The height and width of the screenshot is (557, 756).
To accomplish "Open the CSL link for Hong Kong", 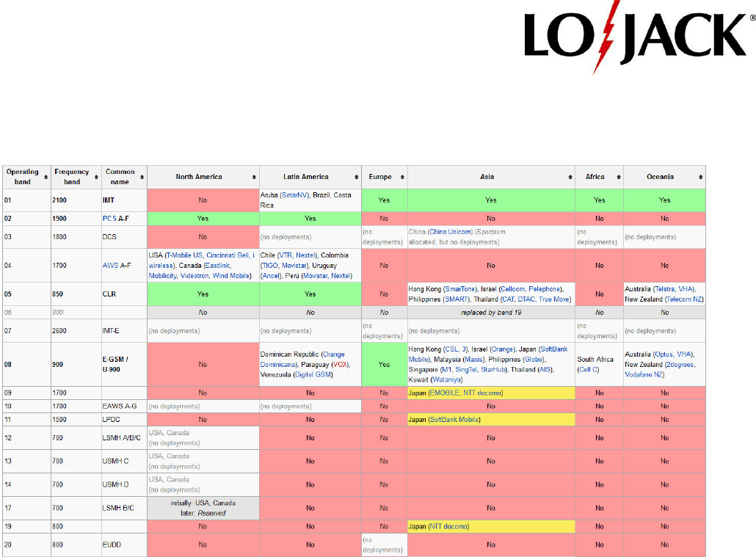I will pos(452,349).
